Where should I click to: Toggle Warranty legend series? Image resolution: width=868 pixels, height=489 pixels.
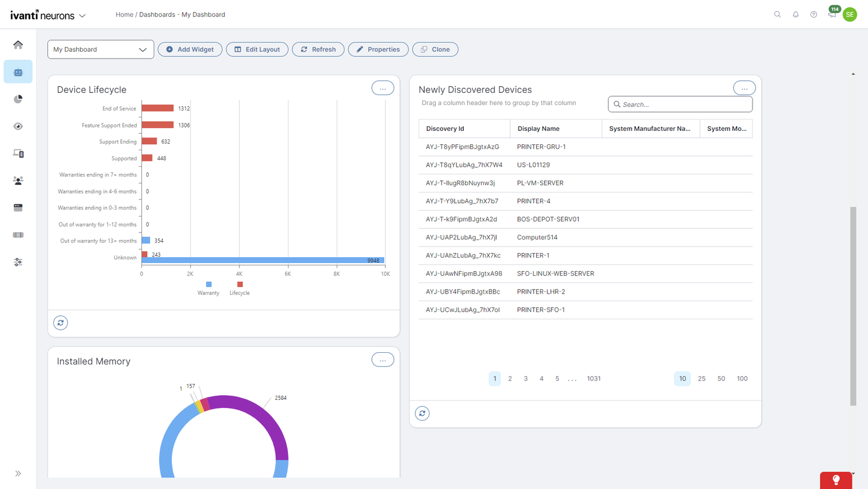208,288
